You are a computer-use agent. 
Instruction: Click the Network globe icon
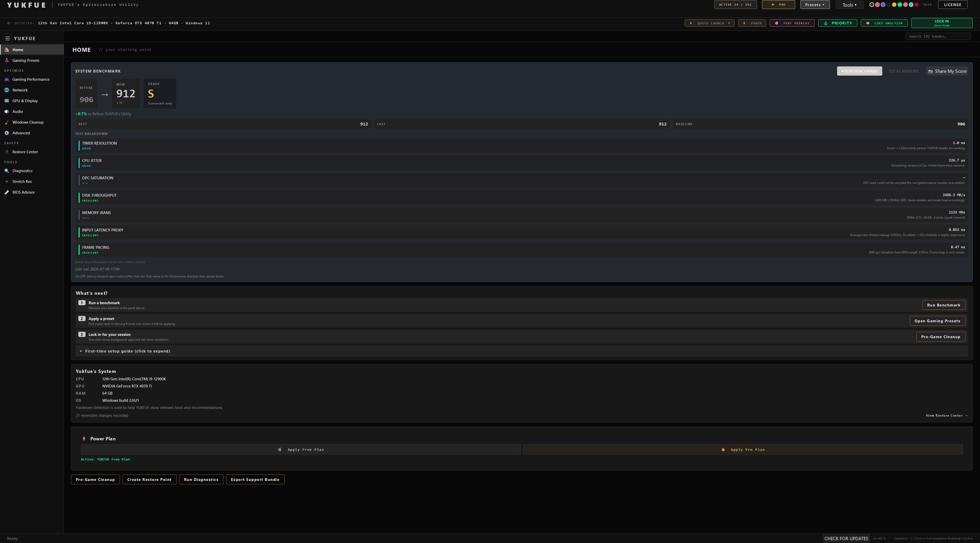(x=6, y=90)
